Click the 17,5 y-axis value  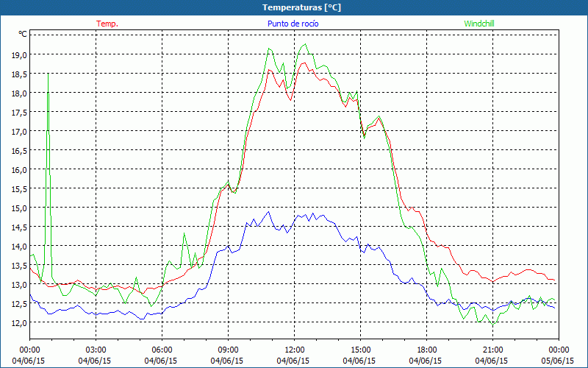[x=20, y=113]
